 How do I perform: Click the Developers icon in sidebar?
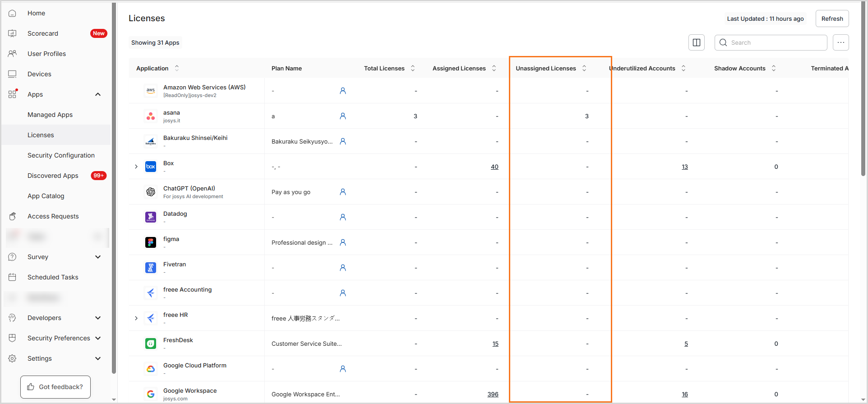tap(12, 318)
